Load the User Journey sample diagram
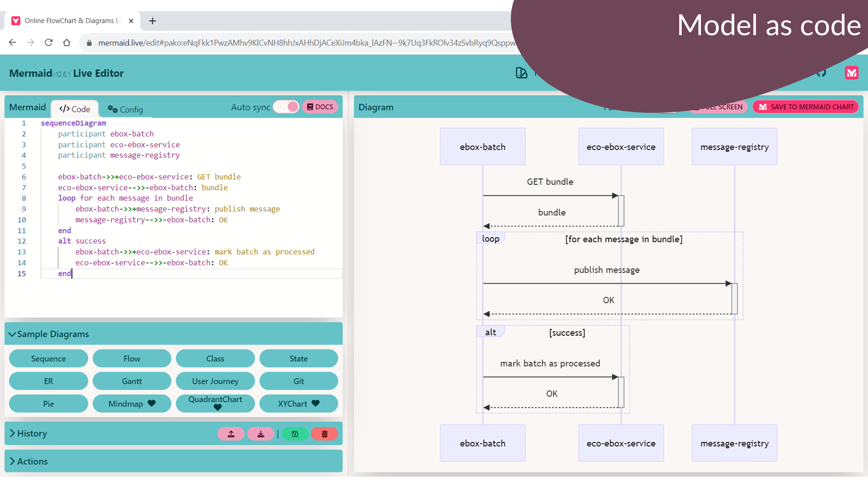Viewport: 868px width, 488px height. [215, 381]
